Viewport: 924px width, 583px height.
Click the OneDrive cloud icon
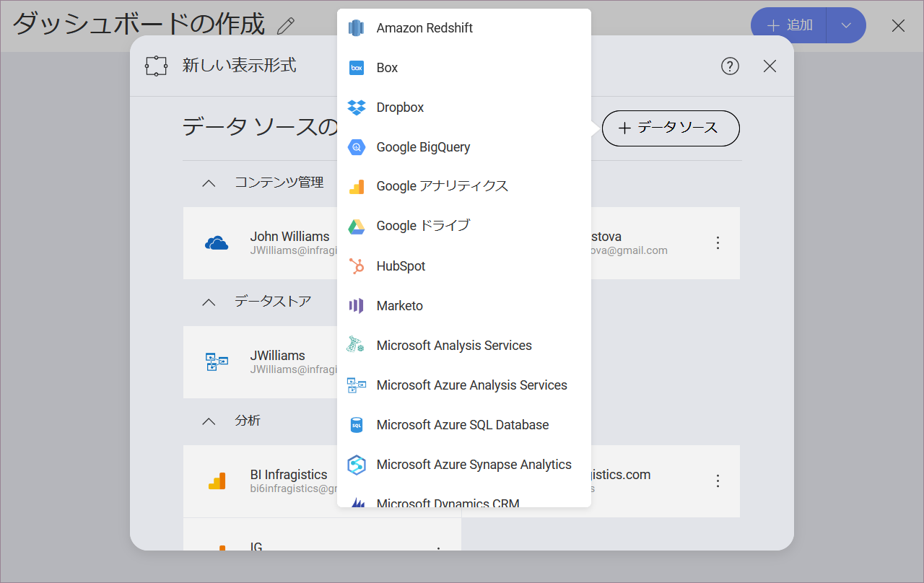[217, 243]
